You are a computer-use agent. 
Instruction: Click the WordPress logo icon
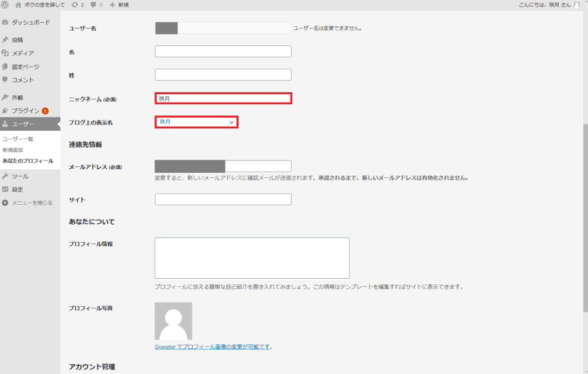click(x=5, y=5)
